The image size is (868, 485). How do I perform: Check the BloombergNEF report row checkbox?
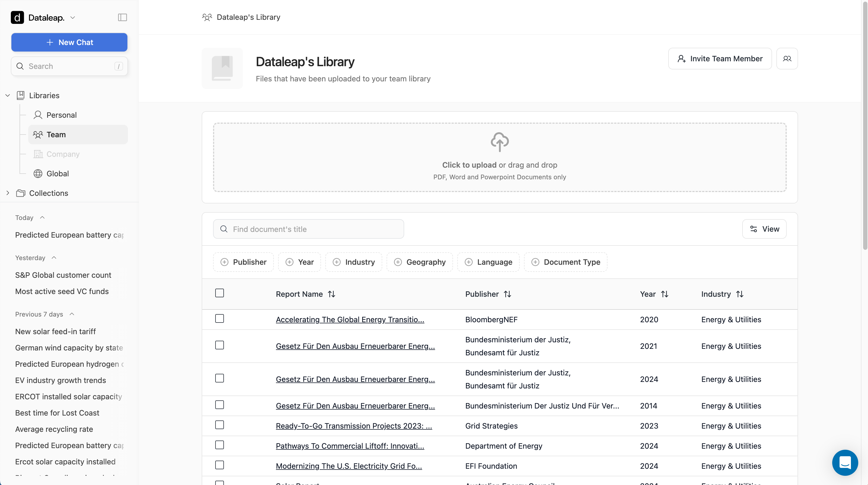(219, 319)
